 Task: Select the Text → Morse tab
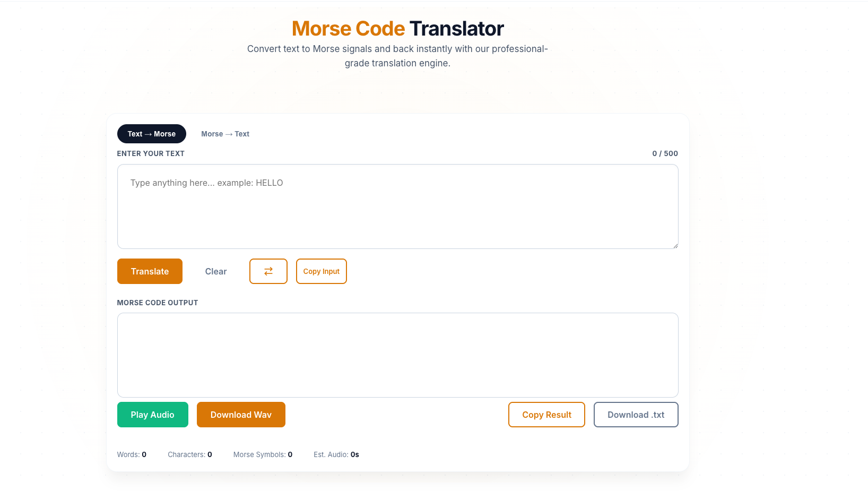tap(151, 134)
